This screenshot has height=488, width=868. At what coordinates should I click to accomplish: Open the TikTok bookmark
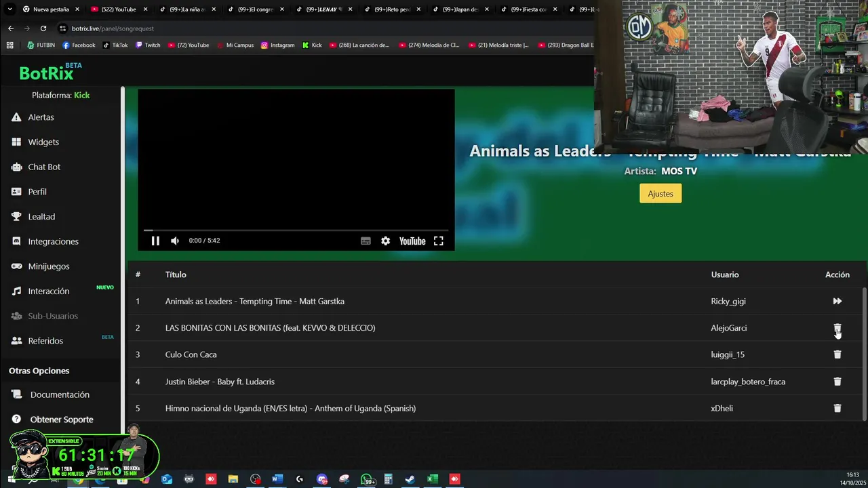tap(115, 45)
